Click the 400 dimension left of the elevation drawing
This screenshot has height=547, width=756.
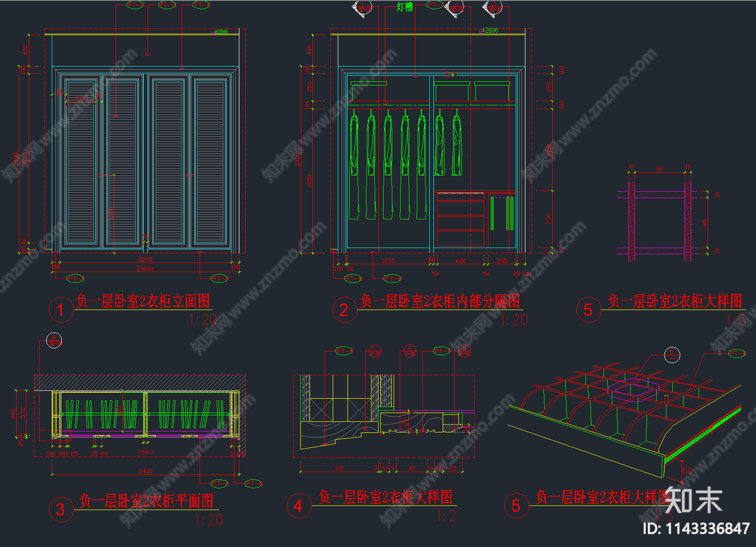pos(25,50)
